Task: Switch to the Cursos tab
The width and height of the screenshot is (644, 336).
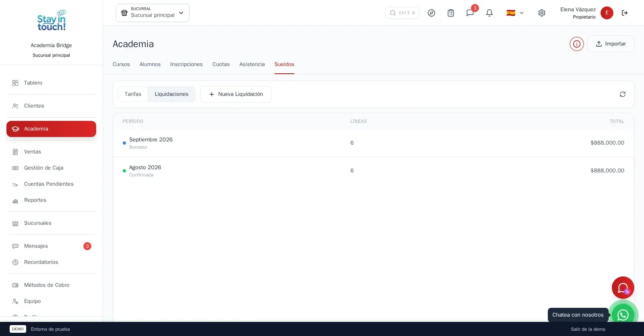Action: 121,64
